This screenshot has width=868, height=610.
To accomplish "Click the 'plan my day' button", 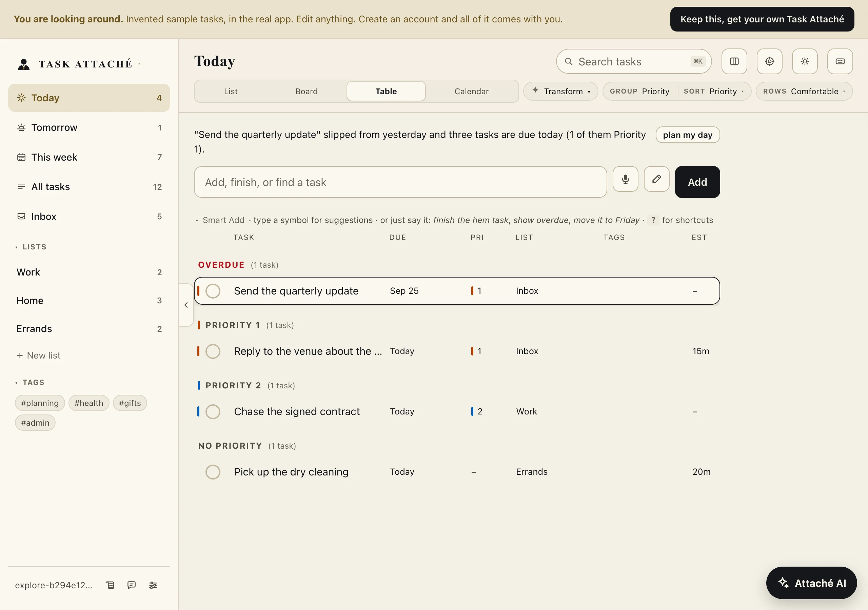I will pos(687,135).
